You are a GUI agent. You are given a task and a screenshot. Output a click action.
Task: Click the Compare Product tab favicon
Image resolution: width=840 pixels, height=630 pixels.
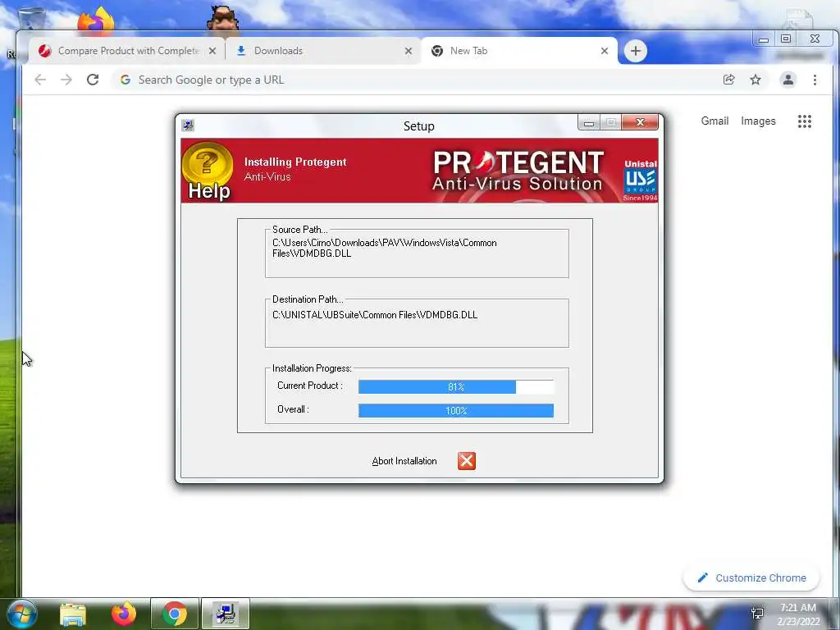click(45, 51)
